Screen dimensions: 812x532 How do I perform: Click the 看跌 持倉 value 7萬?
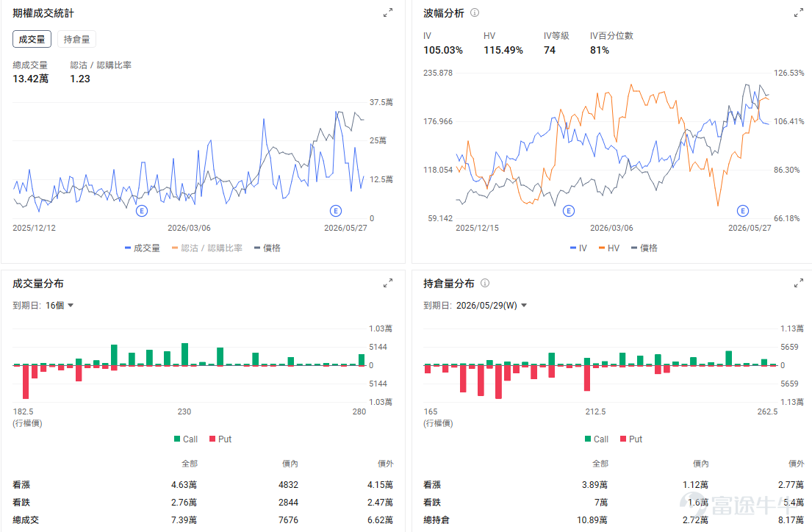pos(600,503)
